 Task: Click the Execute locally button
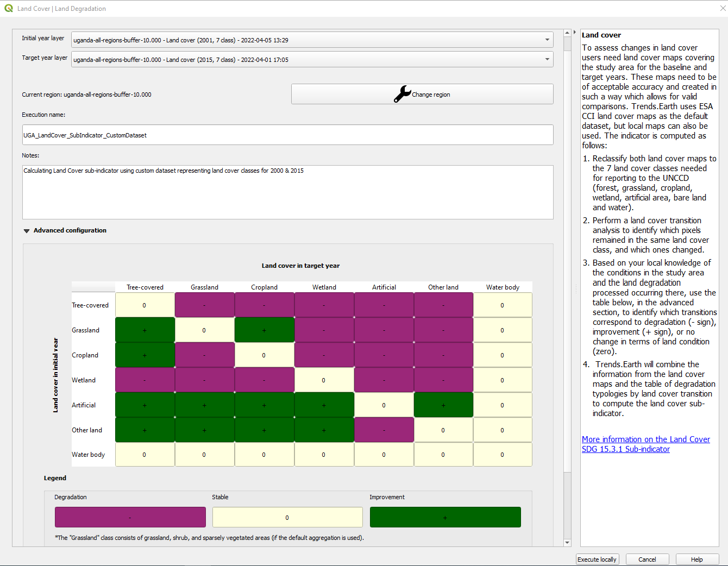(x=597, y=559)
